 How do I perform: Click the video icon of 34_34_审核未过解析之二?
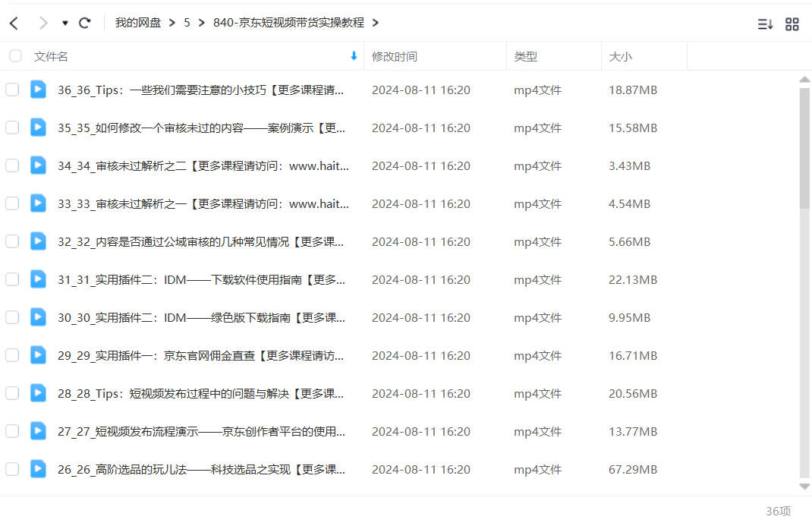[x=38, y=165]
